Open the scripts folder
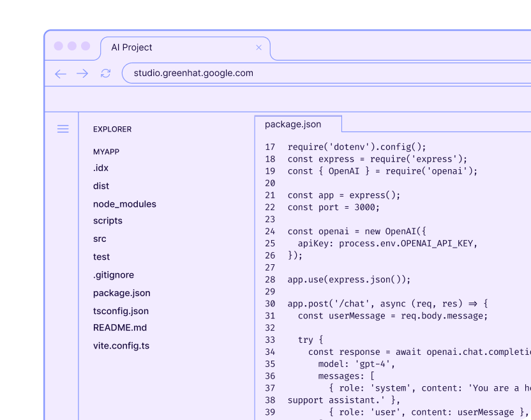 (108, 221)
